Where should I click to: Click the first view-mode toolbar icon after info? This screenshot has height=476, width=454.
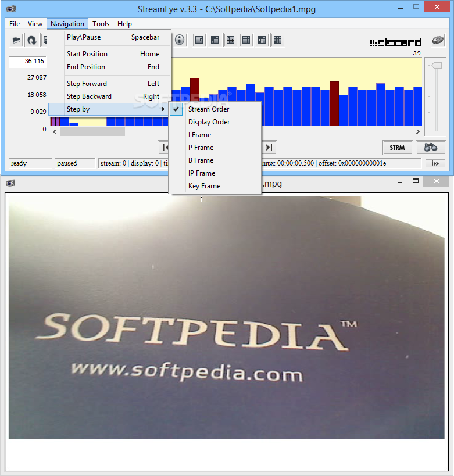point(199,40)
